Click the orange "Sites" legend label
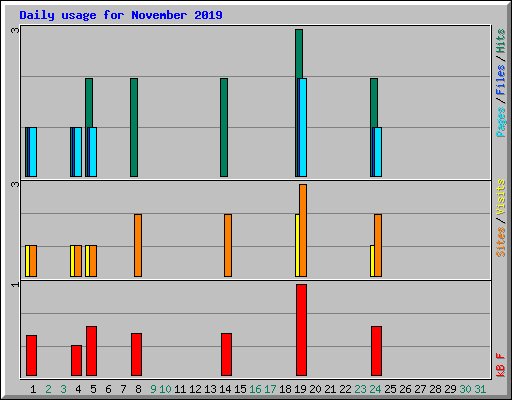This screenshot has width=512, height=400. [x=501, y=242]
